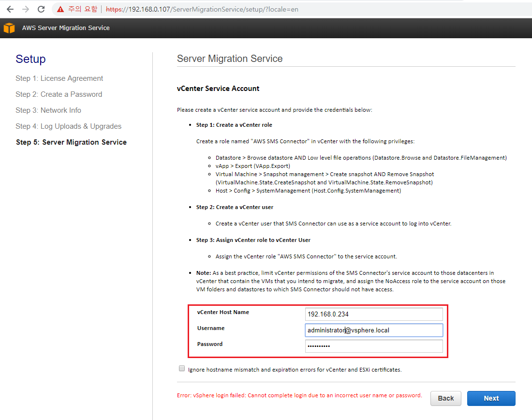Click the Korean warning text '주의 요함'
The width and height of the screenshot is (532, 420).
tap(83, 9)
